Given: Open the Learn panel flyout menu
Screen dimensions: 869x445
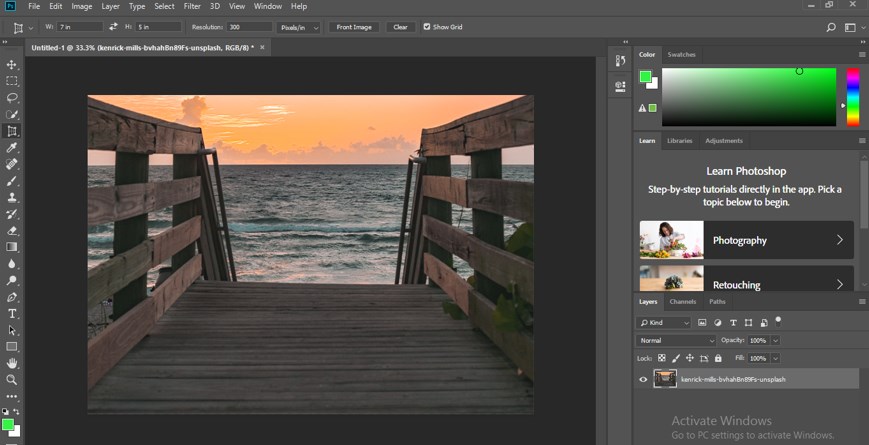Looking at the screenshot, I should [x=862, y=141].
